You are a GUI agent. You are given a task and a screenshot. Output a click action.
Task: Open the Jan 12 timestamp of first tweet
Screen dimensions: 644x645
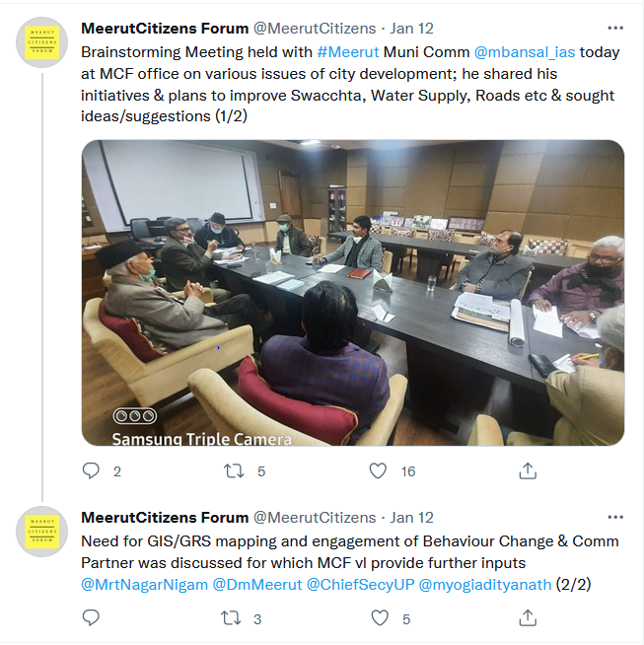411,29
